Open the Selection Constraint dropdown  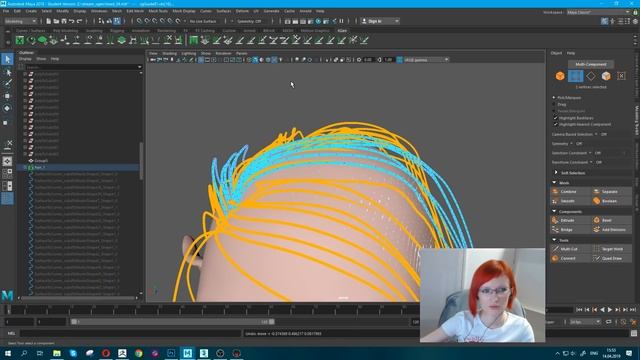pos(590,153)
